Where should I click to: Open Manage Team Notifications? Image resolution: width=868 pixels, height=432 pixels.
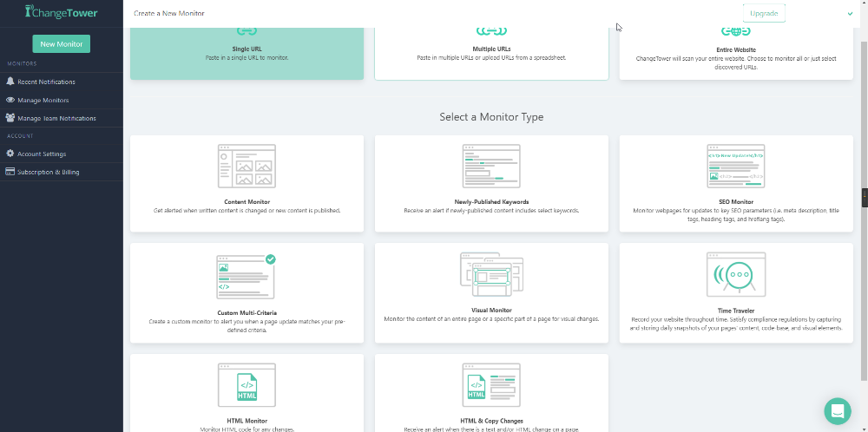click(x=56, y=118)
